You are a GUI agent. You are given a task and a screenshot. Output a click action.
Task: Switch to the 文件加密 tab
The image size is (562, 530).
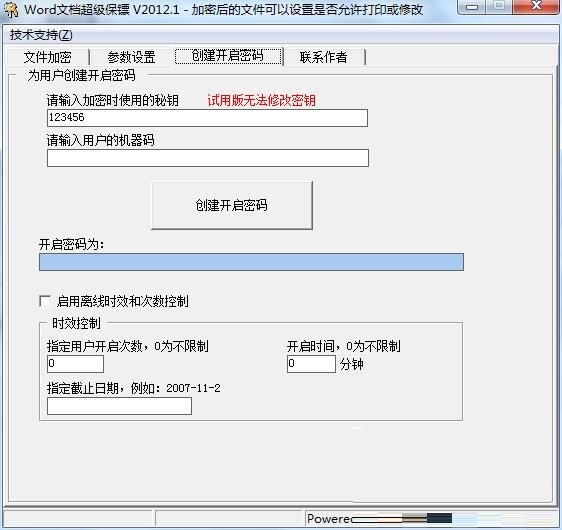(48, 57)
